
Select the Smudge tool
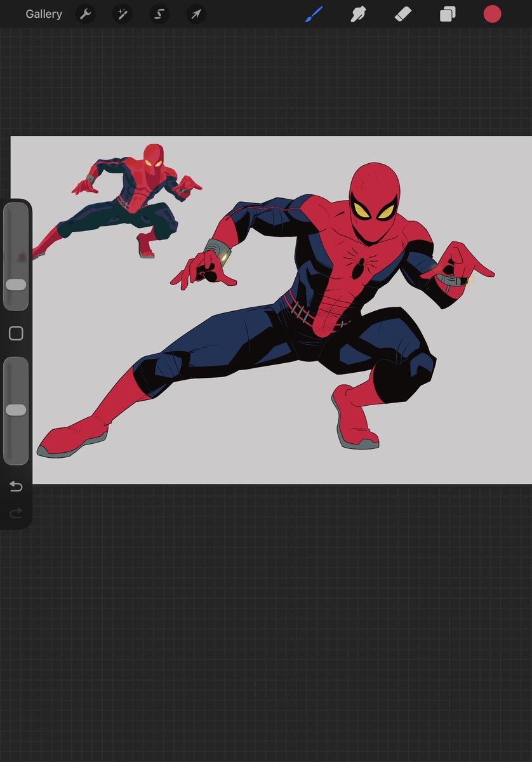coord(359,14)
